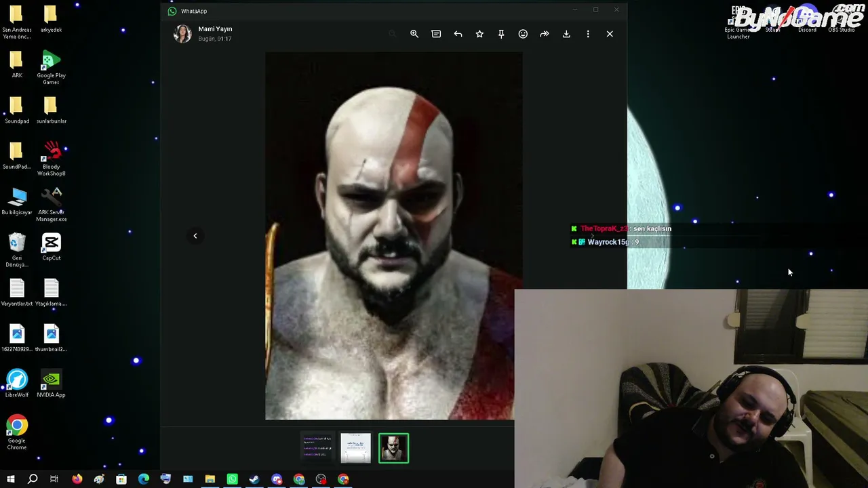Star this WhatsApp photo
868x488 pixels.
point(479,34)
